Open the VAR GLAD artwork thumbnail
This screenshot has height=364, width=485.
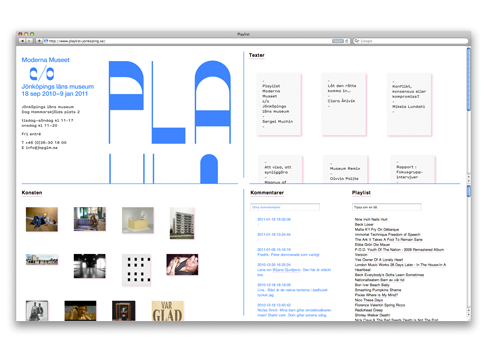pos(168,311)
